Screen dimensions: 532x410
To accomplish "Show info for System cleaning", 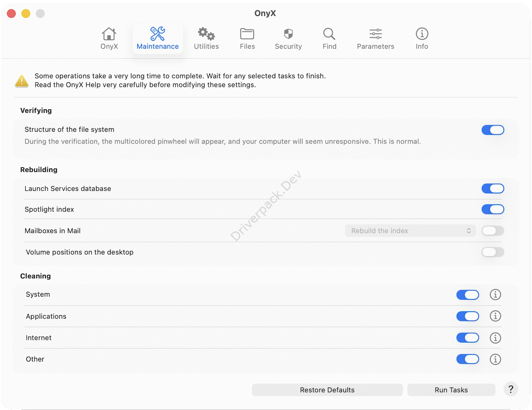I will 495,295.
